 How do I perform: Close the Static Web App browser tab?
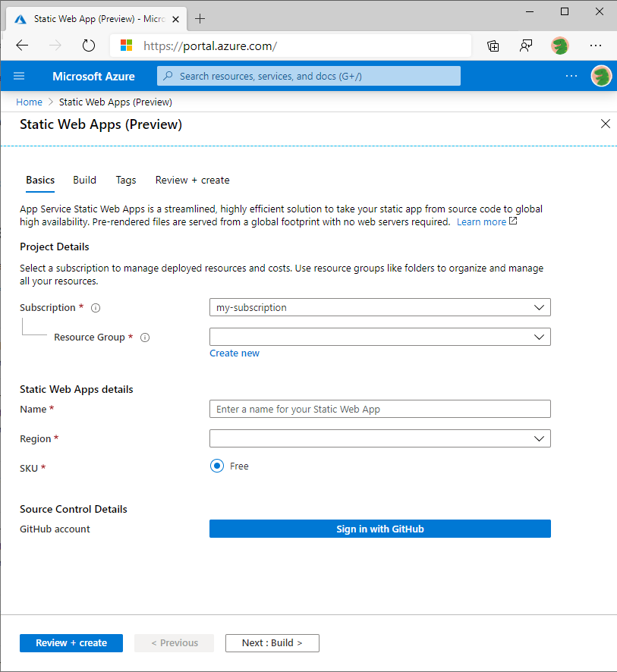(175, 19)
